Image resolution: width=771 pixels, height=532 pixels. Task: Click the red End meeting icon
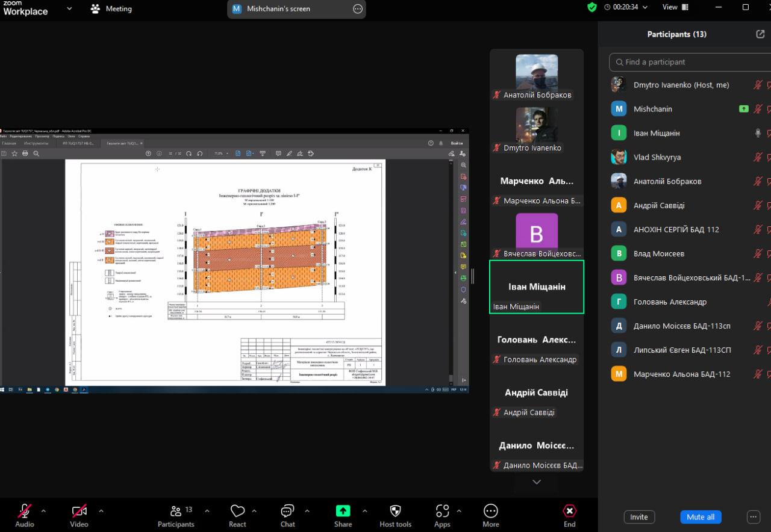coord(569,512)
